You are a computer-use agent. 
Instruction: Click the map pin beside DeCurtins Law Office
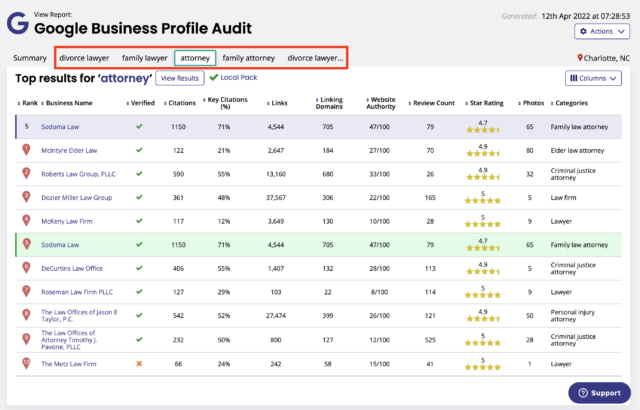(x=26, y=268)
